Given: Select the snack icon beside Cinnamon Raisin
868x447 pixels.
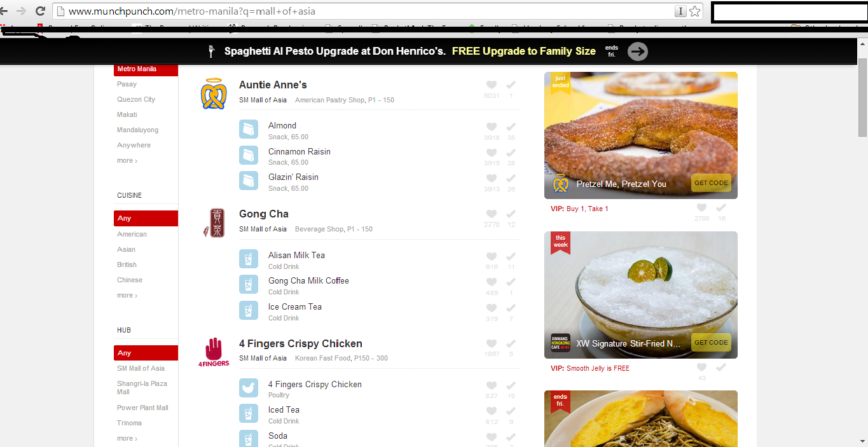Looking at the screenshot, I should tap(249, 156).
